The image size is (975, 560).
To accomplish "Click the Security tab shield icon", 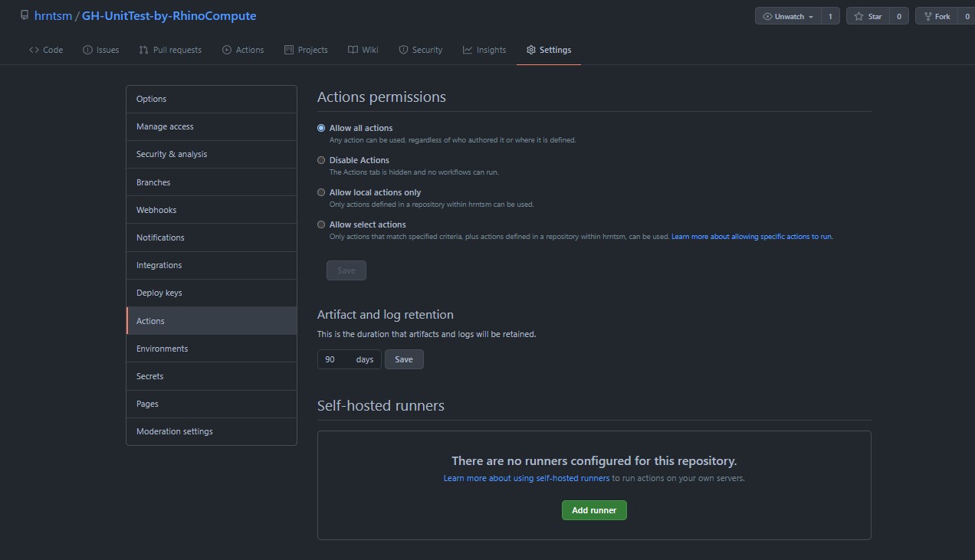I will (x=403, y=50).
